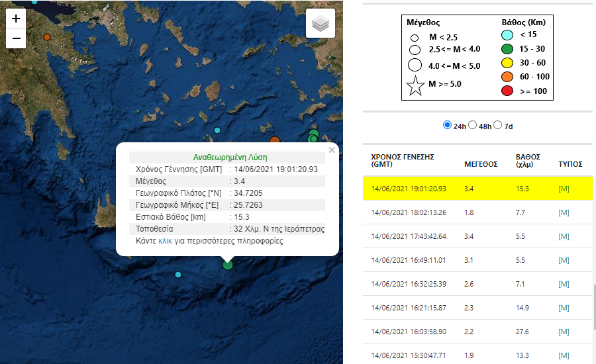
Task: Click the red depth legend swatch
Action: click(507, 91)
